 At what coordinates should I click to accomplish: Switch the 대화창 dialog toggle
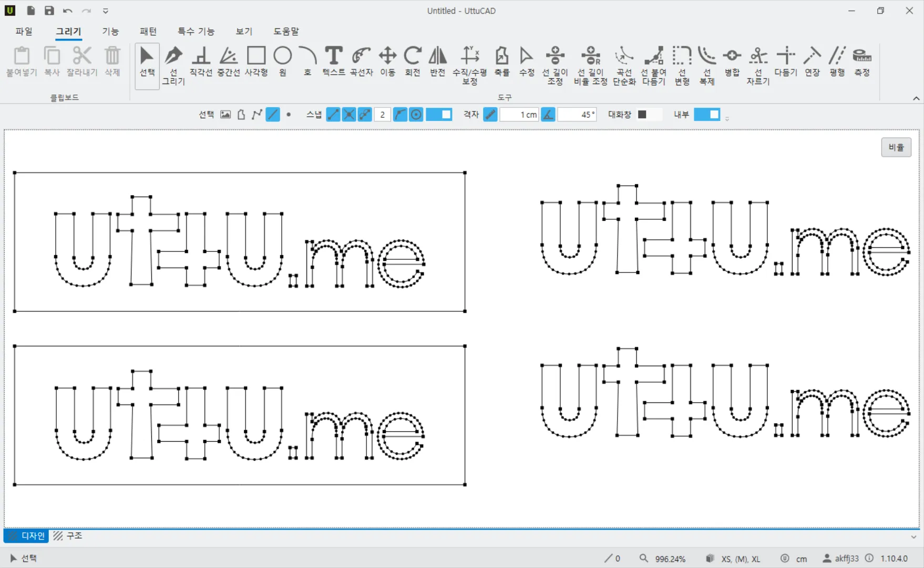[649, 114]
